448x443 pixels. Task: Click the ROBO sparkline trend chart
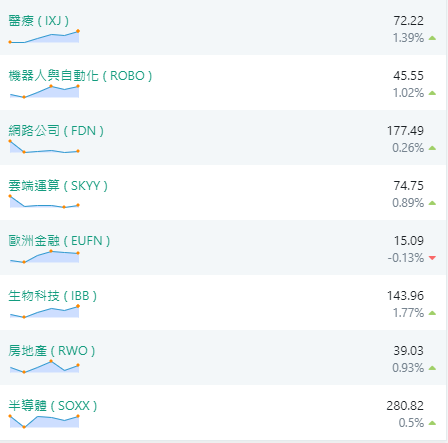click(44, 91)
